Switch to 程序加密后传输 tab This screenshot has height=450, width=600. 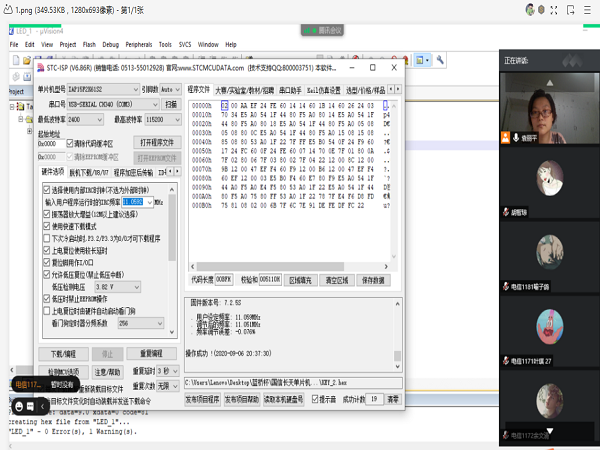[x=133, y=173]
